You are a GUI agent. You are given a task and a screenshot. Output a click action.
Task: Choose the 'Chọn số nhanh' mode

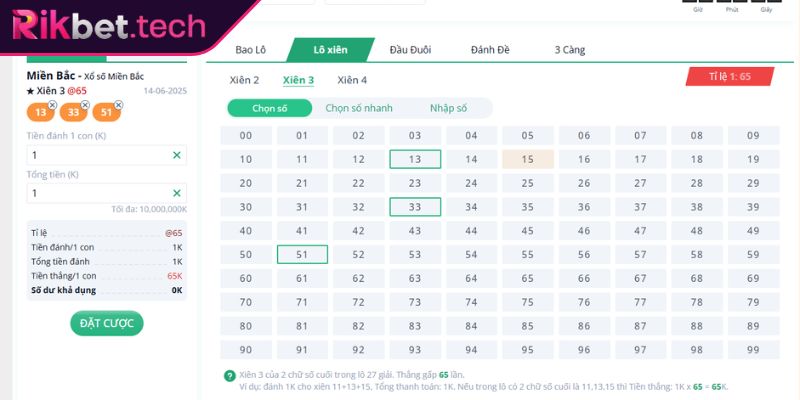(358, 108)
